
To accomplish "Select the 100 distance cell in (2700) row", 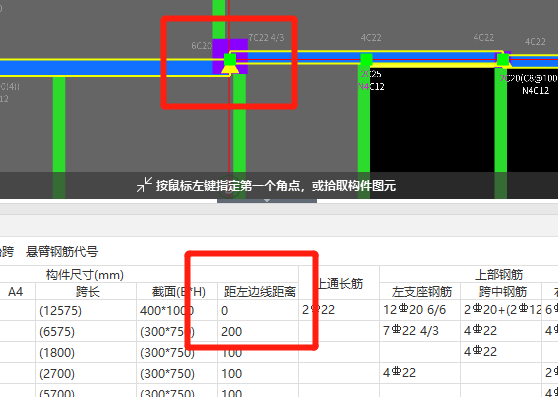I will point(258,374).
